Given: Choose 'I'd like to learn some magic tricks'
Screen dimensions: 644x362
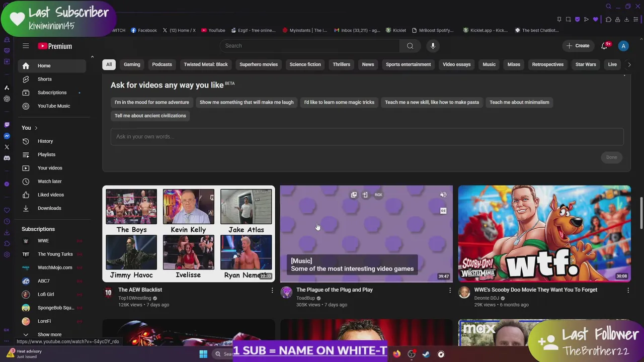Looking at the screenshot, I should point(339,102).
